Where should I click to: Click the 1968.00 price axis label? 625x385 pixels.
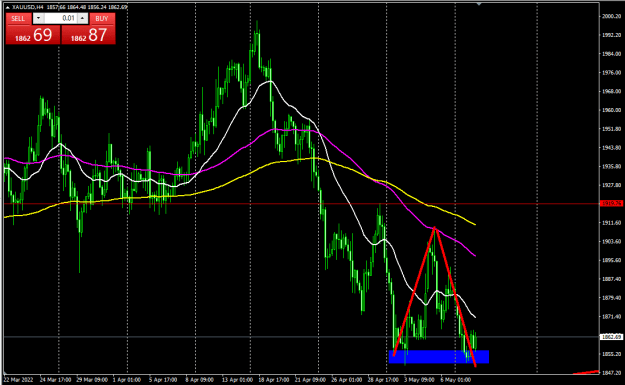tap(611, 91)
